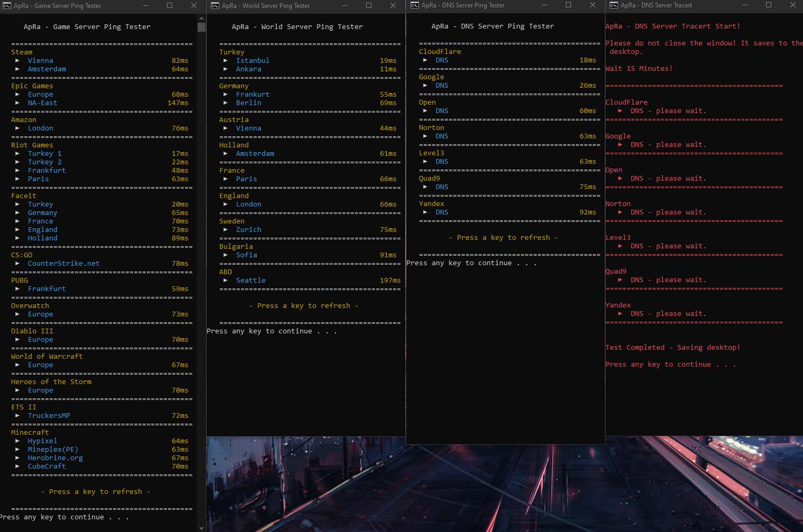The height and width of the screenshot is (532, 803).
Task: Minimize the Game Server Ping Tester window
Action: tap(146, 5)
